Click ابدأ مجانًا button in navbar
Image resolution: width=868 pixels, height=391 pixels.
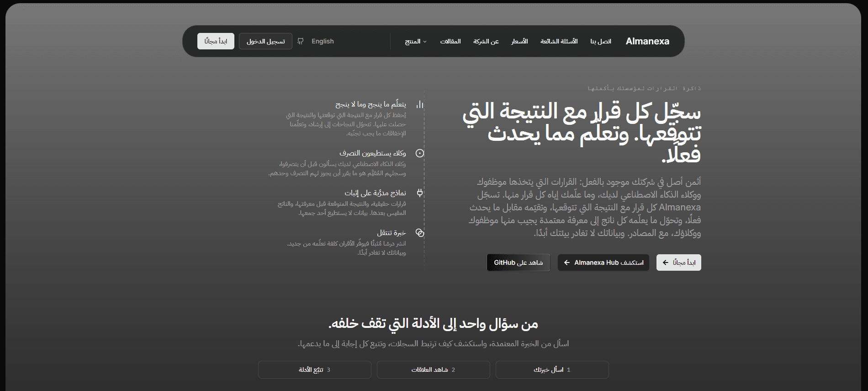[216, 41]
